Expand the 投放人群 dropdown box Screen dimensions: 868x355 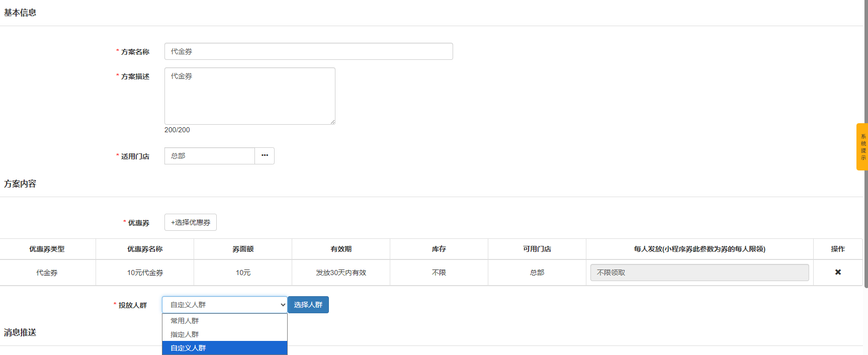(224, 305)
